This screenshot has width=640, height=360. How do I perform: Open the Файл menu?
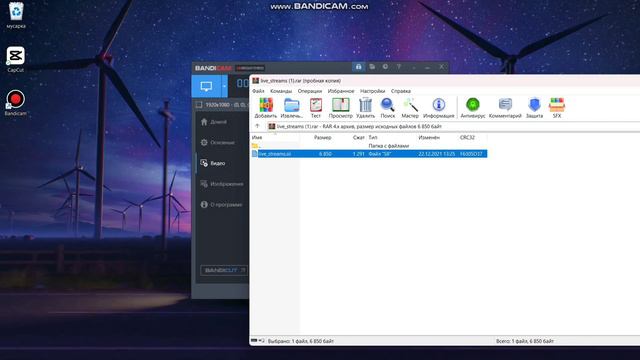pyautogui.click(x=258, y=91)
